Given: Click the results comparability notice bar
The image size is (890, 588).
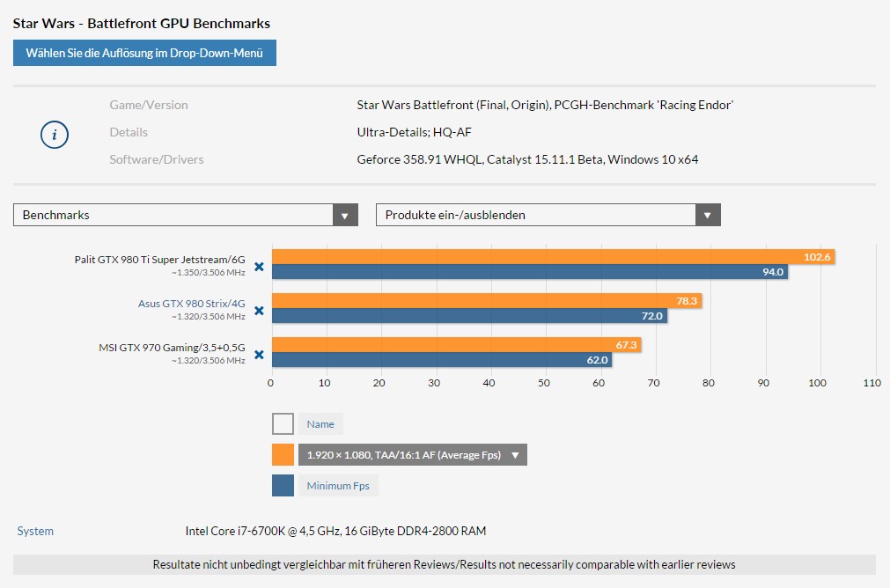Looking at the screenshot, I should click(x=445, y=565).
